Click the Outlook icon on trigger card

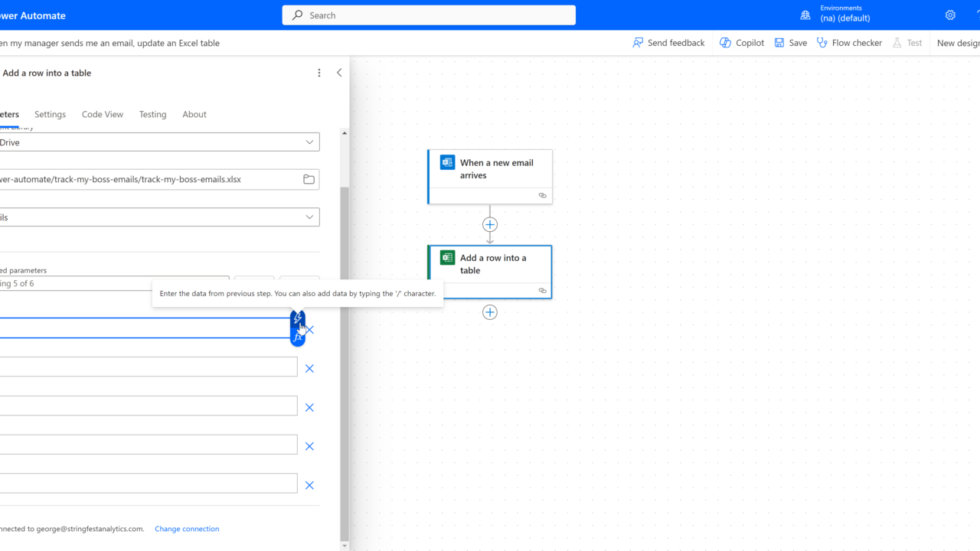pyautogui.click(x=447, y=163)
